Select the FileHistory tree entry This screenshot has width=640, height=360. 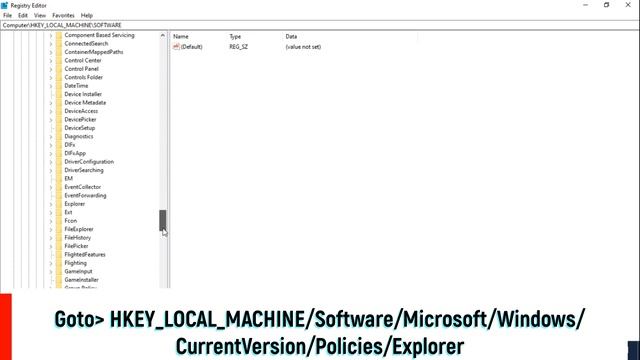pyautogui.click(x=78, y=238)
